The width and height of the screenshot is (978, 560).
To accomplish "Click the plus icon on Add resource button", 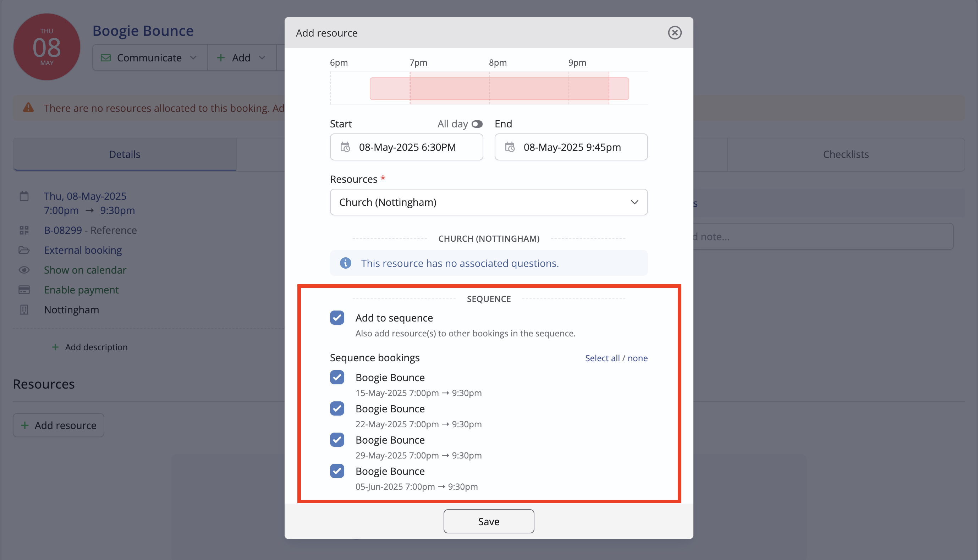I will 24,426.
